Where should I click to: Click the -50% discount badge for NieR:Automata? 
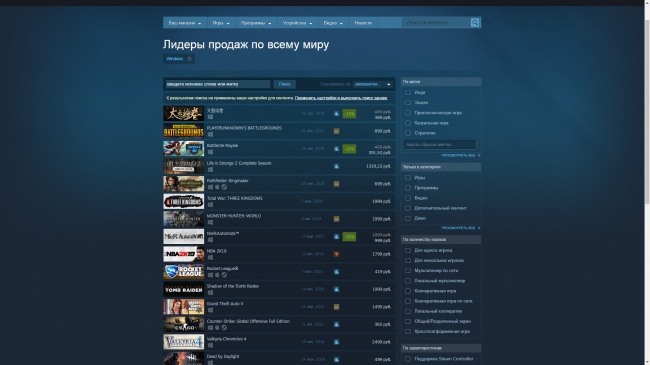tap(349, 236)
